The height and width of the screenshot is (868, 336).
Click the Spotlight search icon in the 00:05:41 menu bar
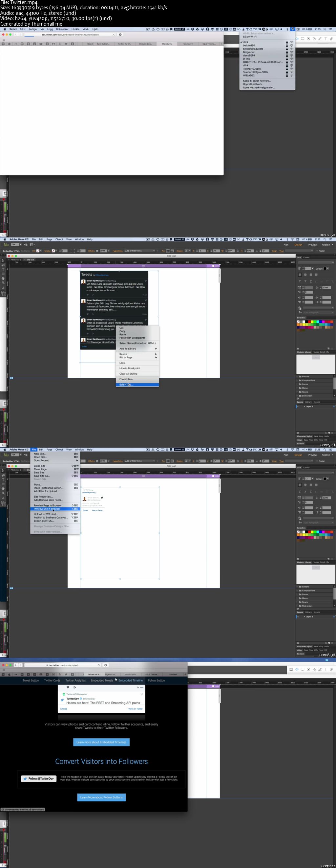(x=325, y=239)
